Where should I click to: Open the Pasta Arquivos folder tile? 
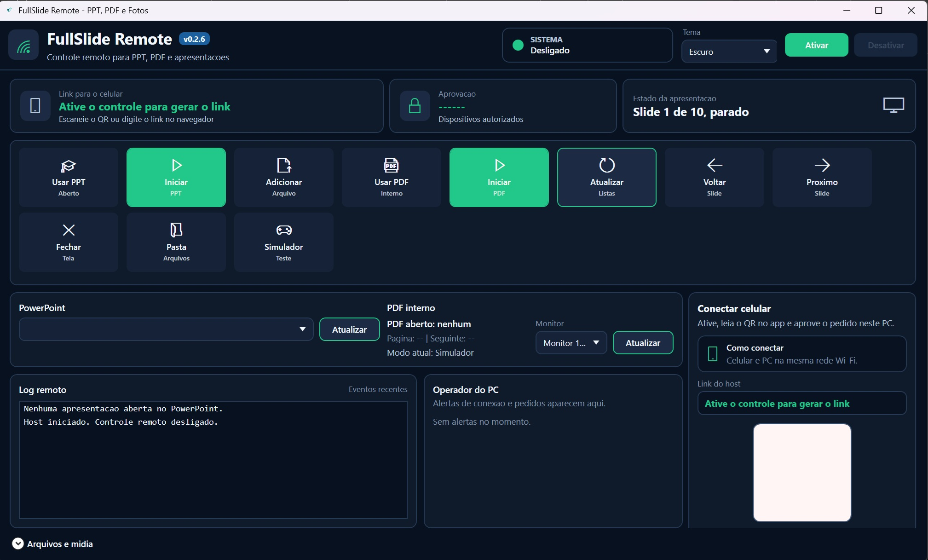point(176,242)
